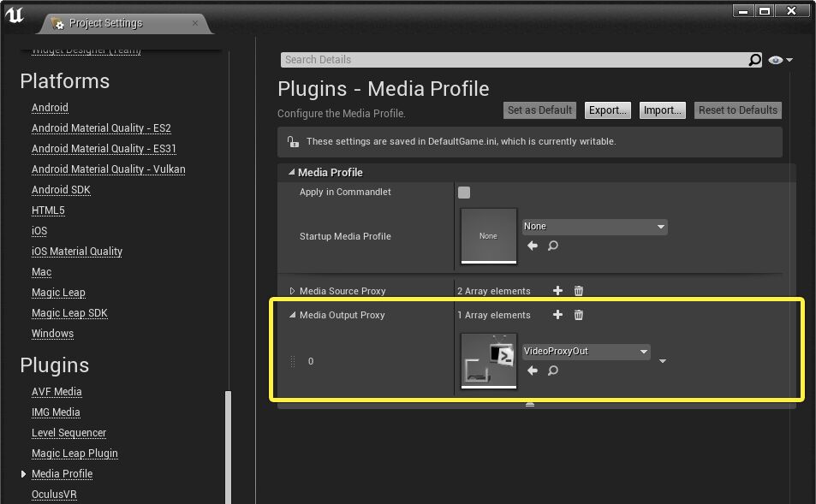
Task: Add an element to Media Source Proxy array
Action: pos(557,290)
